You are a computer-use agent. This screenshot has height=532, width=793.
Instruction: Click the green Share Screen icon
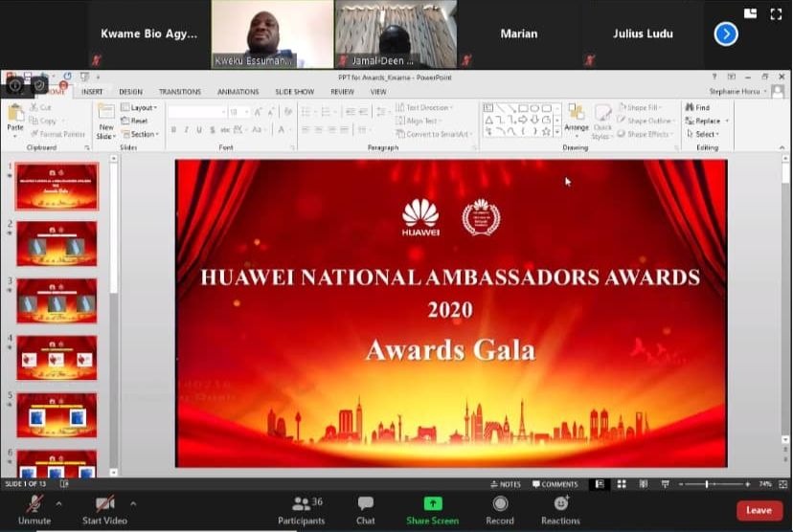click(431, 504)
